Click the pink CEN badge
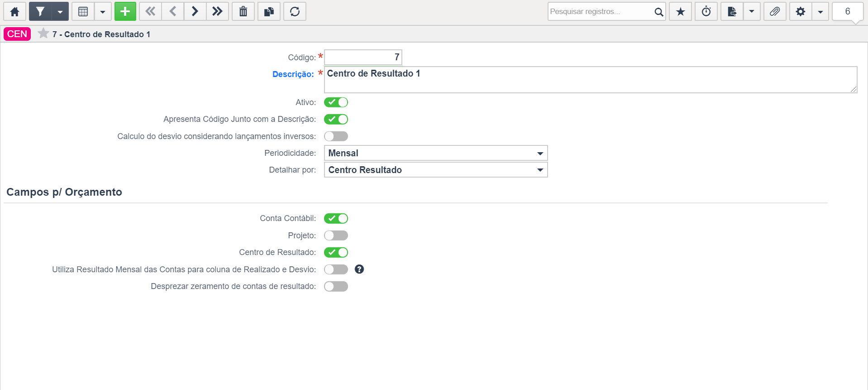This screenshot has height=390, width=868. pyautogui.click(x=17, y=34)
